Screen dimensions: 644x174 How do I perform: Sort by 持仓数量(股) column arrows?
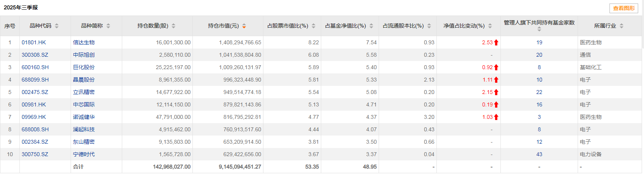pyautogui.click(x=173, y=26)
